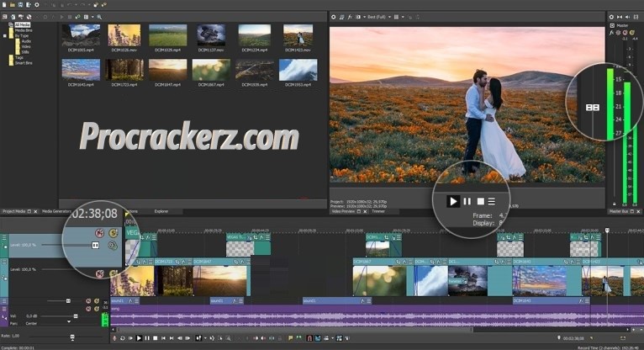Open the split screen view dropdown arrow
This screenshot has height=350, width=644.
click(x=364, y=17)
